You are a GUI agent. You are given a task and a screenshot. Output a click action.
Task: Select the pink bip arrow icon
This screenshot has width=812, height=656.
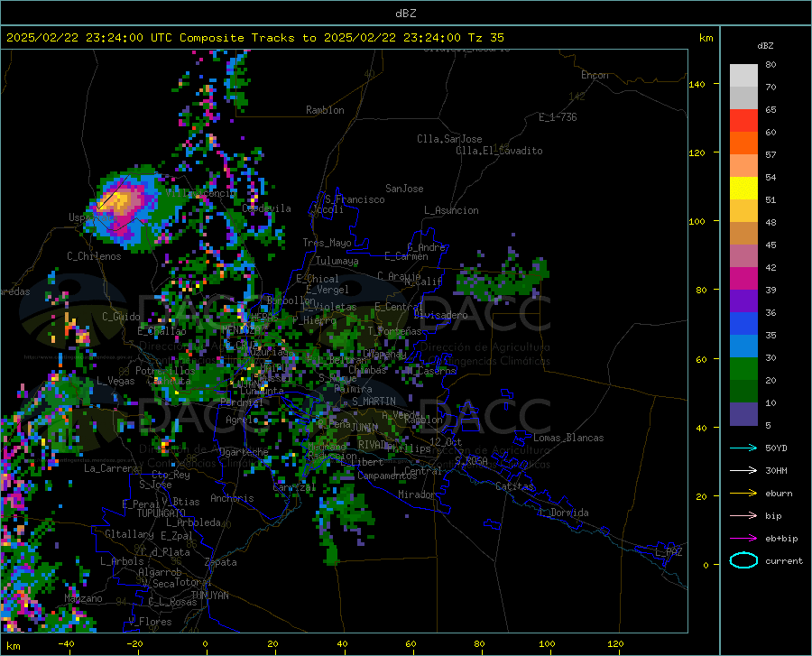(743, 516)
